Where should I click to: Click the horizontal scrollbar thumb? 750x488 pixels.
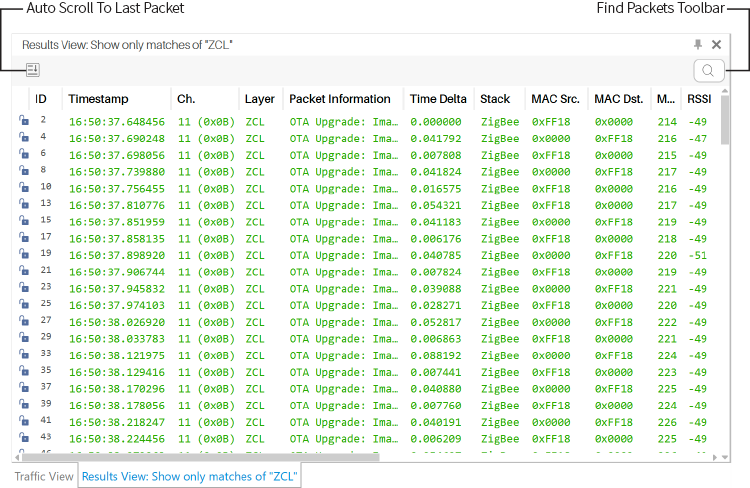(x=200, y=457)
